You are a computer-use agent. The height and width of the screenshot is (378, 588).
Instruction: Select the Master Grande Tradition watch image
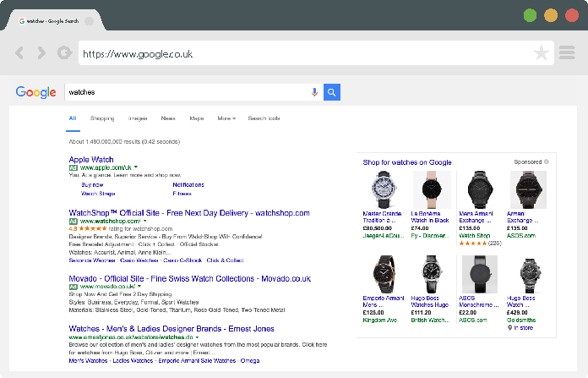click(x=383, y=190)
